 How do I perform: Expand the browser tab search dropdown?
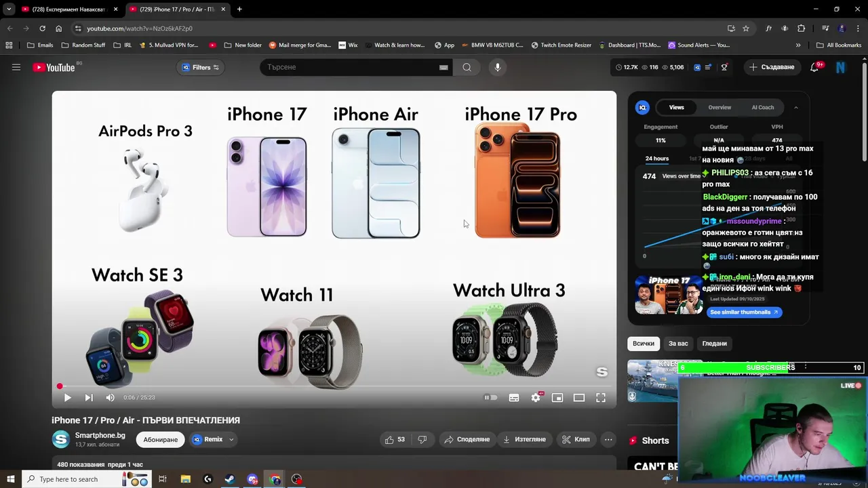(9, 9)
